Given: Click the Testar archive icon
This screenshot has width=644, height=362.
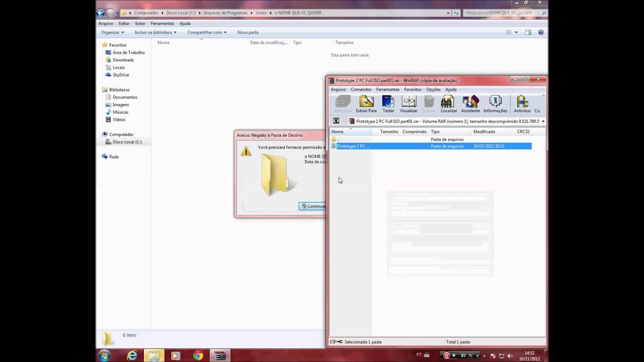Looking at the screenshot, I should click(388, 104).
